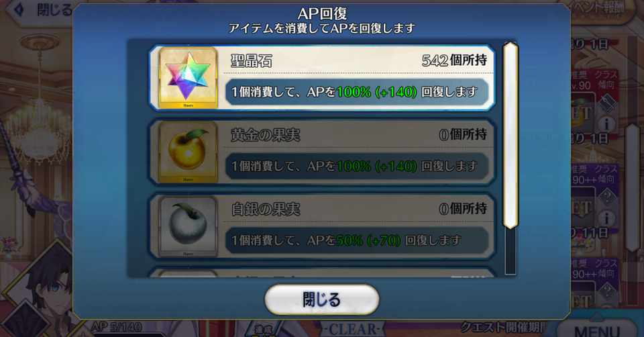Open the MENU button in the corner
Image resolution: width=644 pixels, height=337 pixels.
pos(598,330)
